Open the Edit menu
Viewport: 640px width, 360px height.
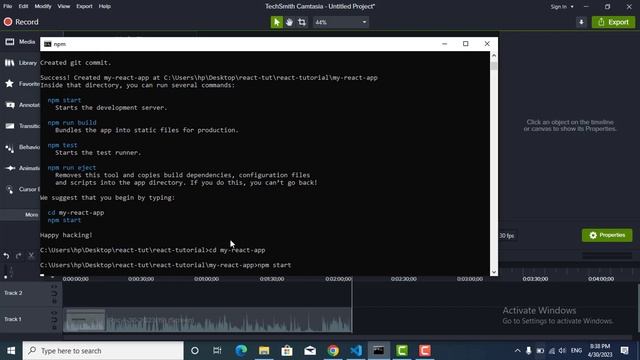click(x=23, y=6)
